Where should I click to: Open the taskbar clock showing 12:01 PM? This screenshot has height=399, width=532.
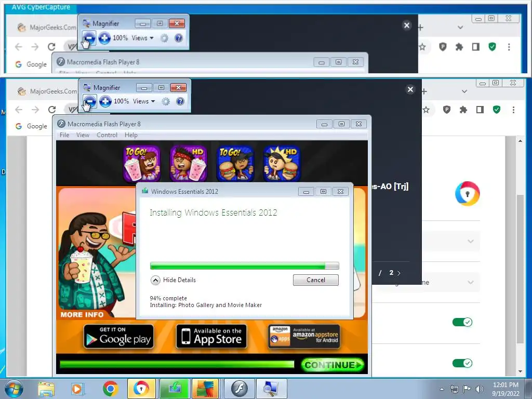pyautogui.click(x=505, y=389)
